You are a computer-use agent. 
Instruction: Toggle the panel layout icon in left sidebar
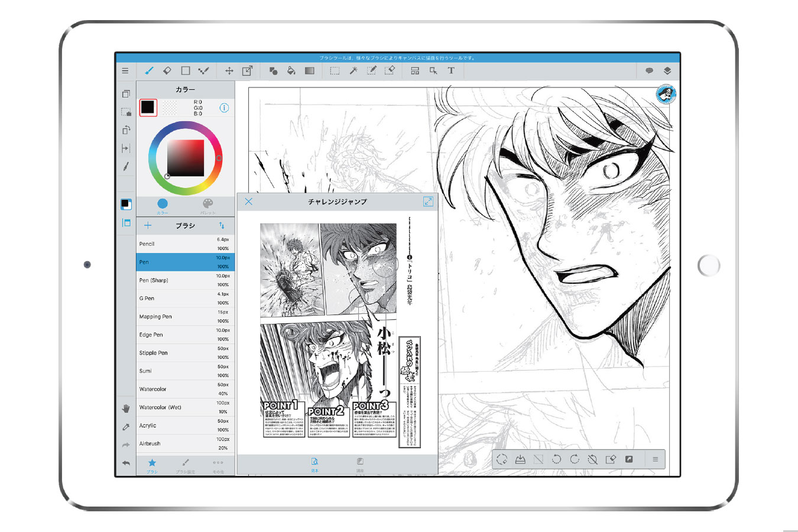coord(126,223)
